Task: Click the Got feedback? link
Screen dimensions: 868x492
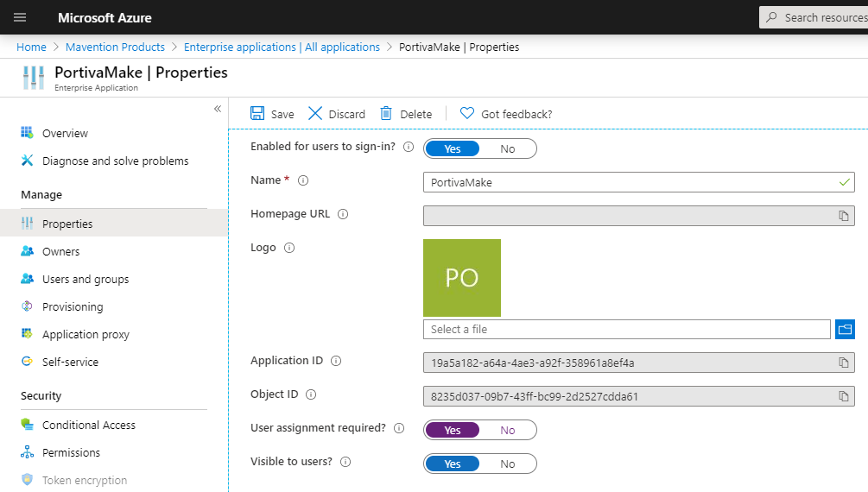Action: click(x=516, y=114)
